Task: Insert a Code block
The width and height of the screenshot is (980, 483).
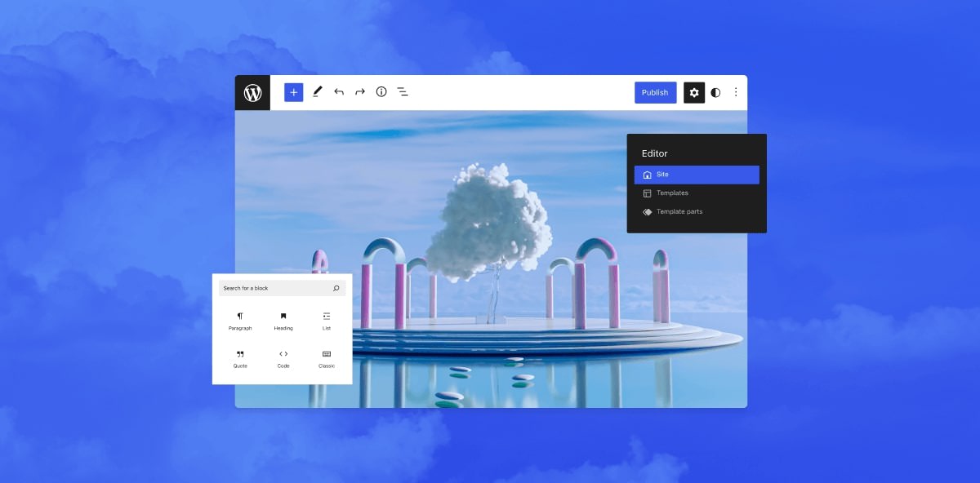Action: pyautogui.click(x=283, y=359)
